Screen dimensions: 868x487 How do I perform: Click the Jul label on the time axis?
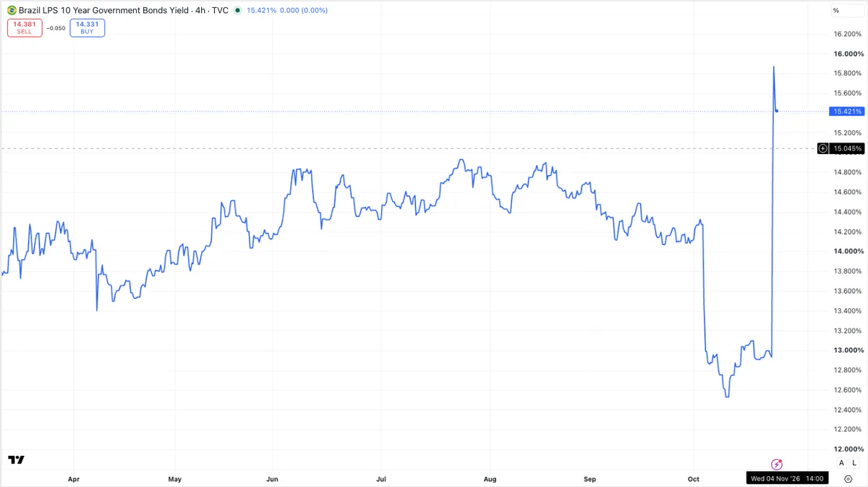[x=381, y=479]
